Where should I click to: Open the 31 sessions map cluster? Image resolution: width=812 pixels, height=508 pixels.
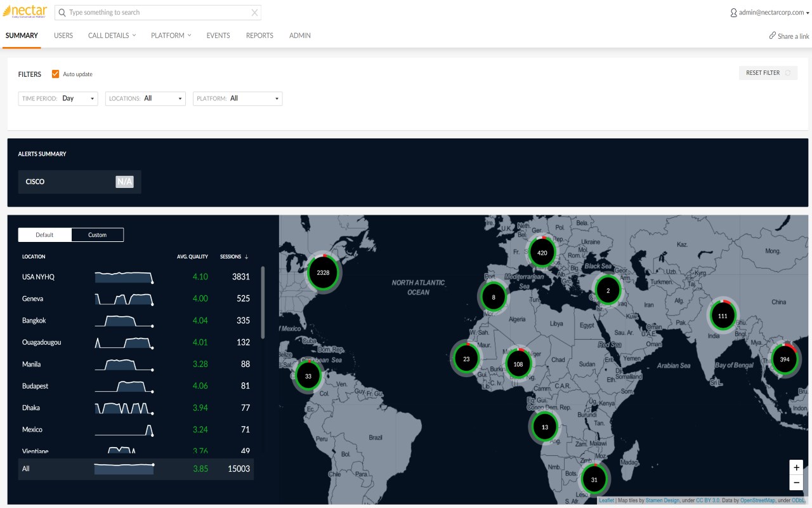(x=594, y=479)
